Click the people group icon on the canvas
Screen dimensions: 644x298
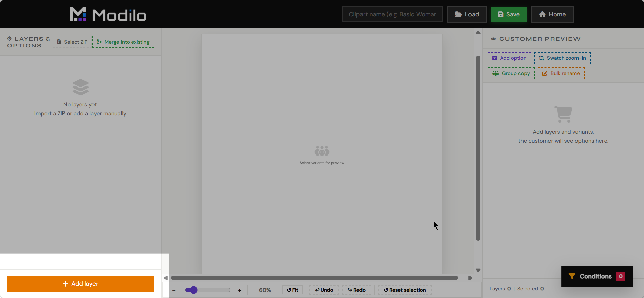322,151
